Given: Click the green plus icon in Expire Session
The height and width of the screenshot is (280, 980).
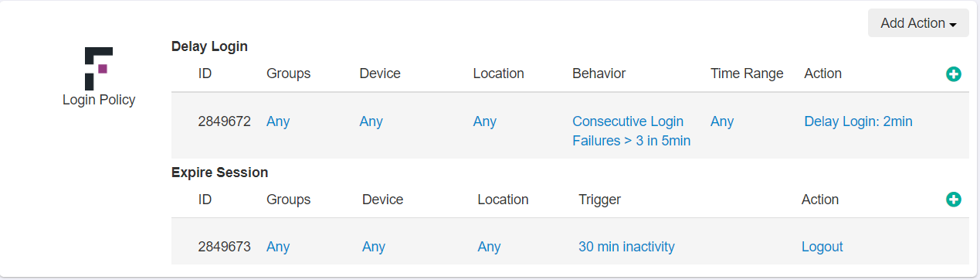Looking at the screenshot, I should coord(954,200).
